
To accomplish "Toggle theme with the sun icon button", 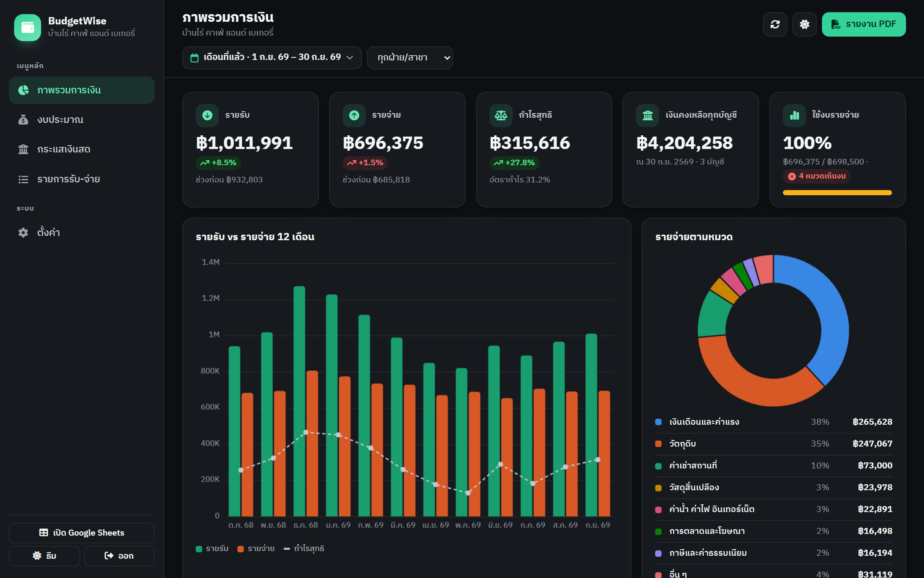I will [804, 24].
